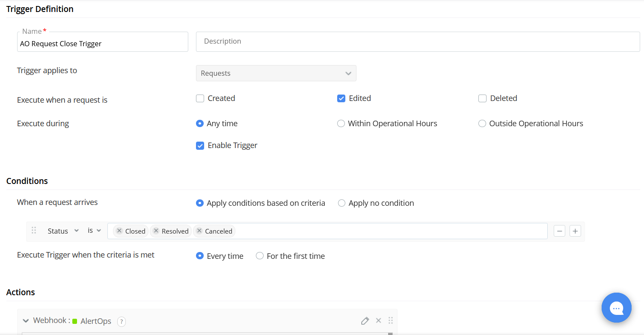Select For the first time option
This screenshot has width=644, height=335.
coord(259,256)
